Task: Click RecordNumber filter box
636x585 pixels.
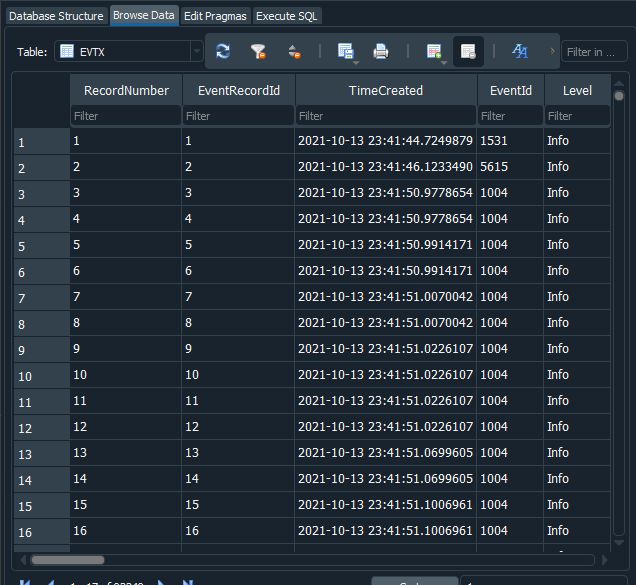Action: click(126, 116)
